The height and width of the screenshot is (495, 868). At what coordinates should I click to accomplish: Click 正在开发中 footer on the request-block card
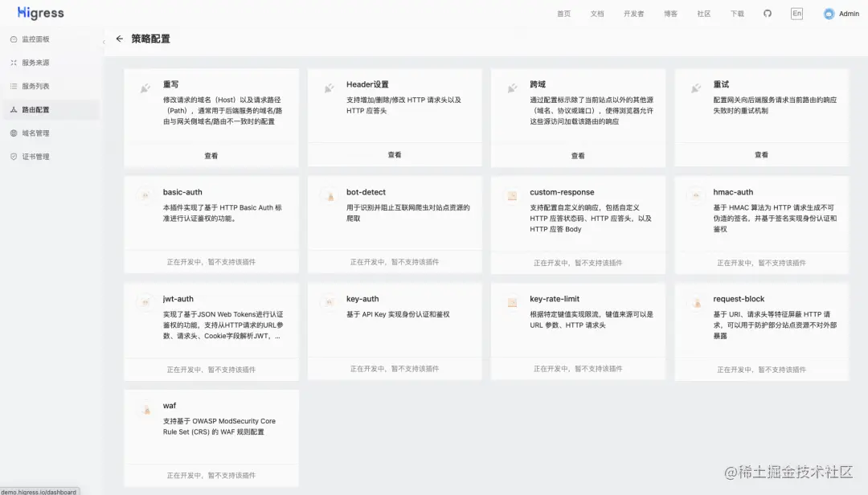coord(761,370)
